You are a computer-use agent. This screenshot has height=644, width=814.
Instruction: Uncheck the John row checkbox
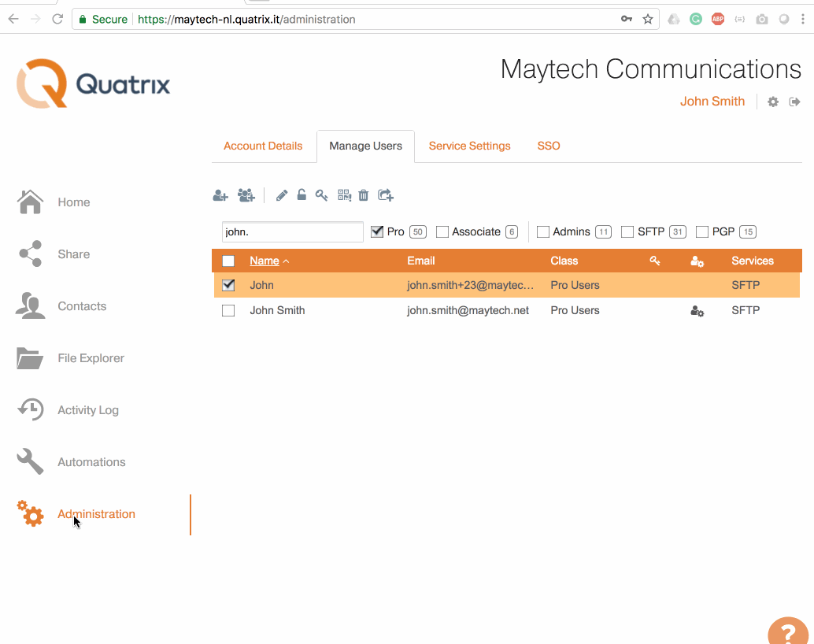[228, 285]
